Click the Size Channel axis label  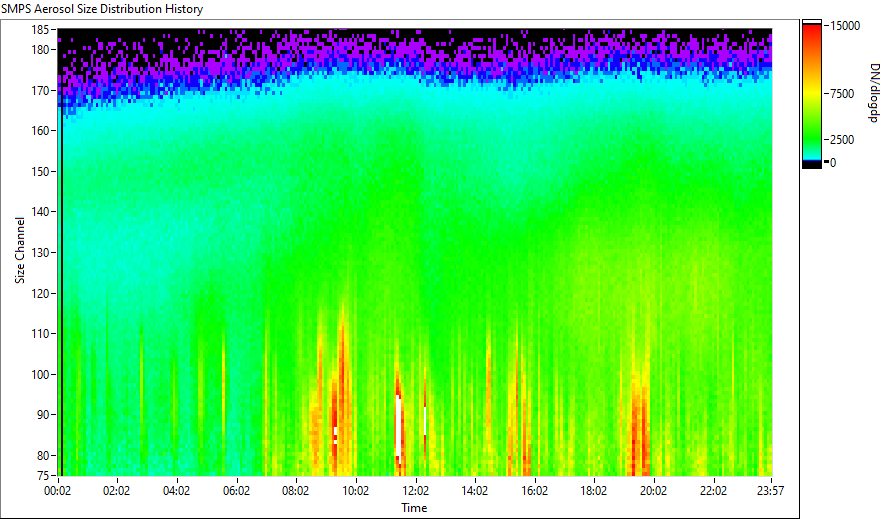pyautogui.click(x=20, y=250)
